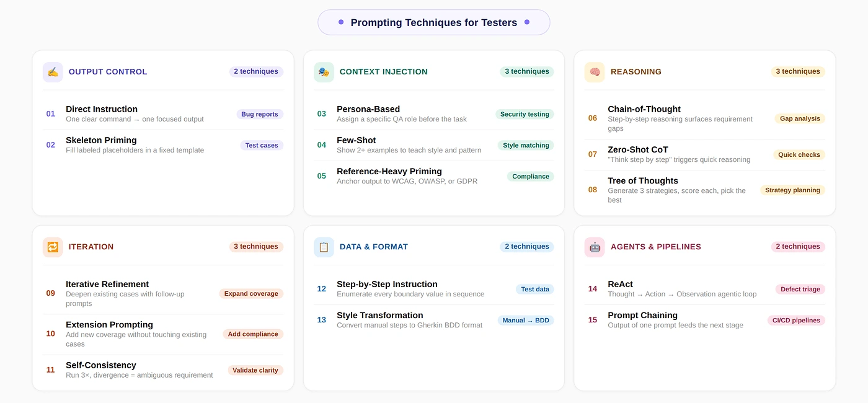
Task: Click the left purple dot in the title banner
Action: pyautogui.click(x=341, y=22)
